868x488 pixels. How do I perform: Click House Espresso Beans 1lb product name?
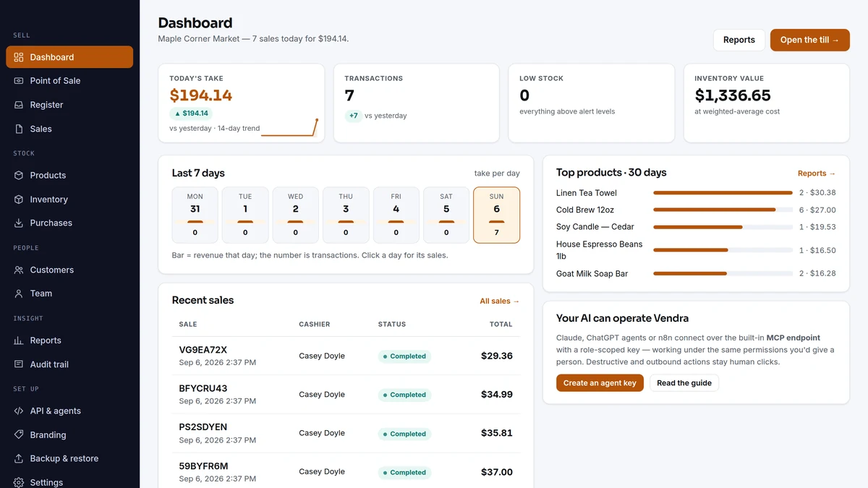(600, 250)
